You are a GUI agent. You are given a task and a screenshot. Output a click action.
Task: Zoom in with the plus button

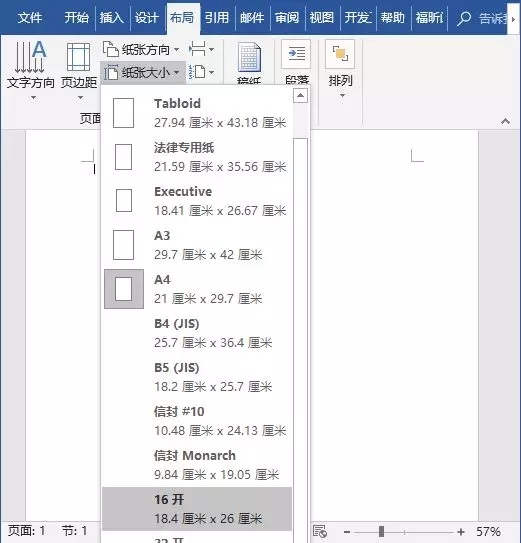click(460, 532)
